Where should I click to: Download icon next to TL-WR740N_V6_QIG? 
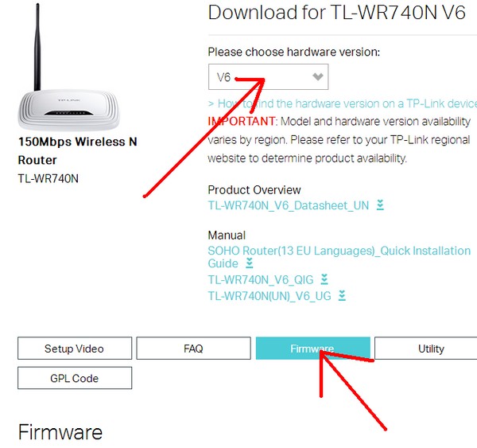point(324,279)
